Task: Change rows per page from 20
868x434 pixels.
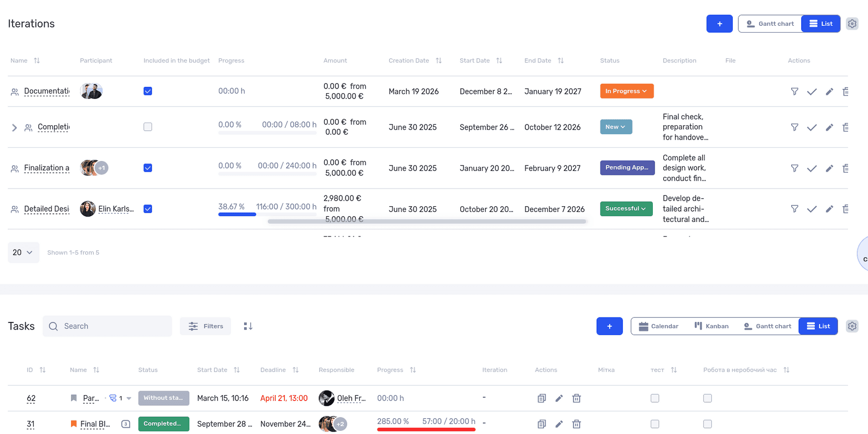Action: tap(23, 252)
